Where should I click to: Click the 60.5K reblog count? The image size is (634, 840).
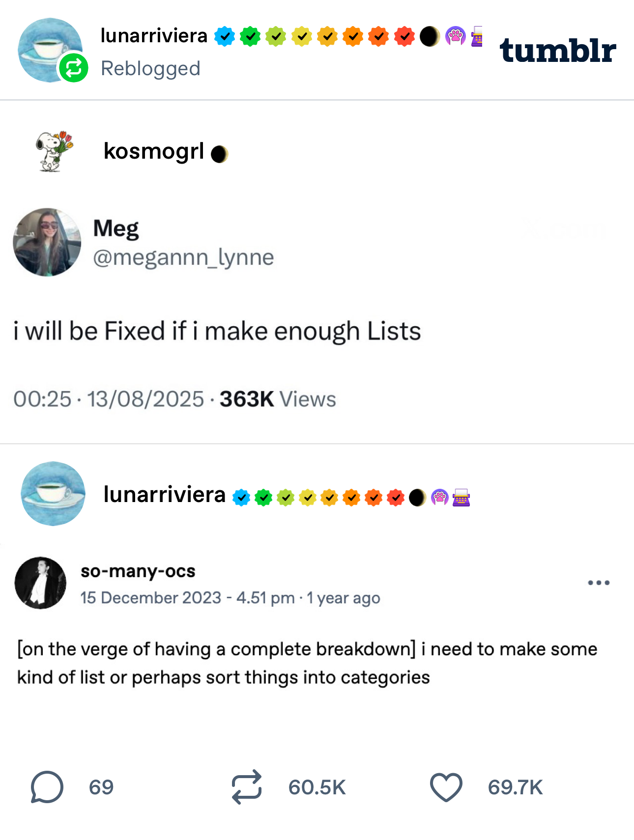click(x=317, y=787)
